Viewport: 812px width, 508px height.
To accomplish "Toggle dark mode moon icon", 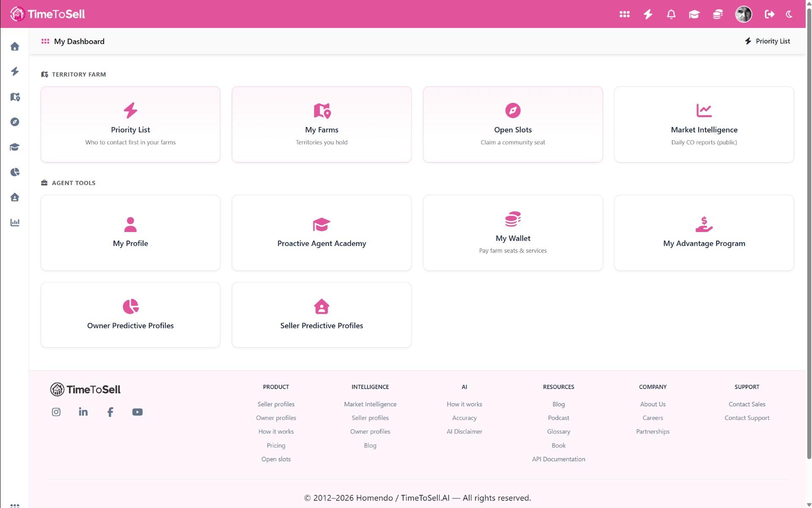I will pyautogui.click(x=789, y=14).
